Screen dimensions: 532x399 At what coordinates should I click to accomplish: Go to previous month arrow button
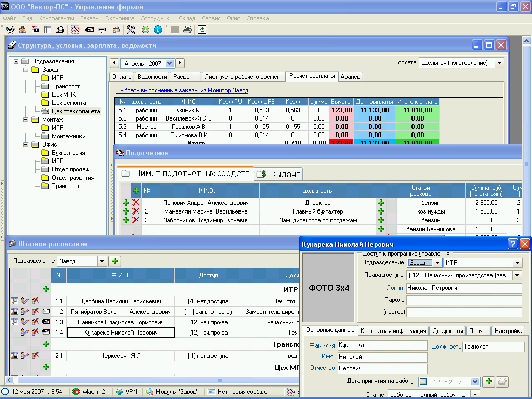[x=114, y=63]
